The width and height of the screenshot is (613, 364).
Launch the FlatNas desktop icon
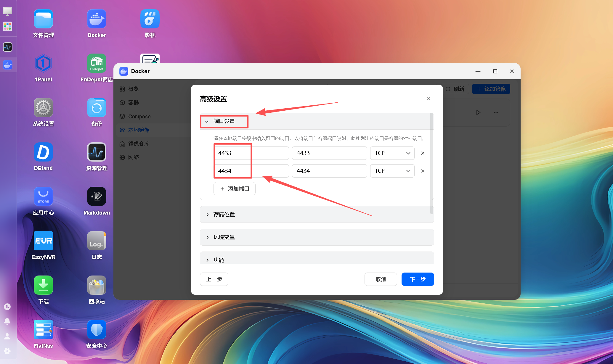43,330
